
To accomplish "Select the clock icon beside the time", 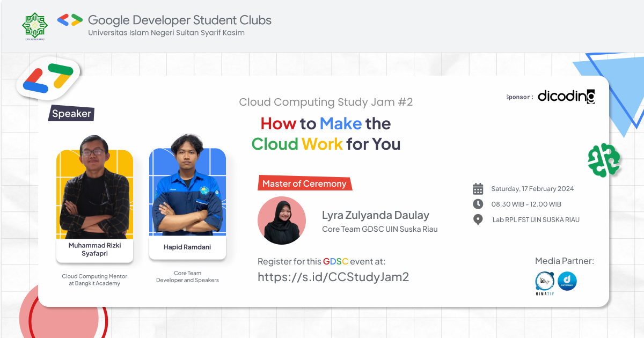I will [477, 204].
